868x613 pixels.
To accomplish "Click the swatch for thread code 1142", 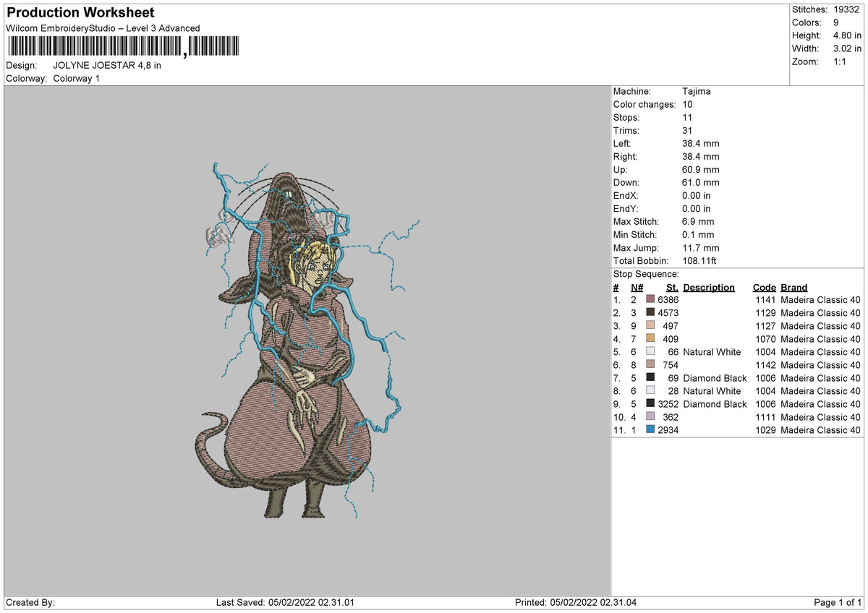I will pyautogui.click(x=650, y=364).
